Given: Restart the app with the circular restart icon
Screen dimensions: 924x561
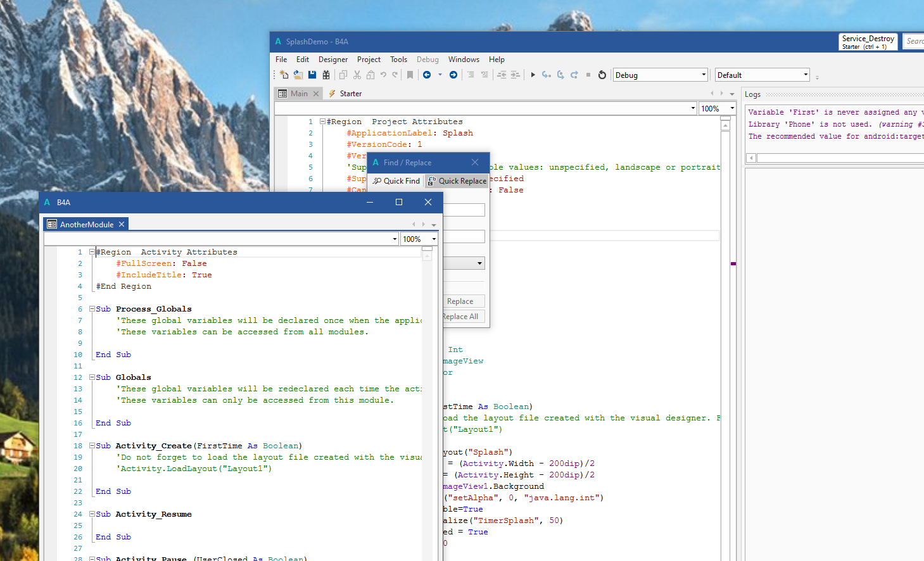Looking at the screenshot, I should tap(602, 75).
